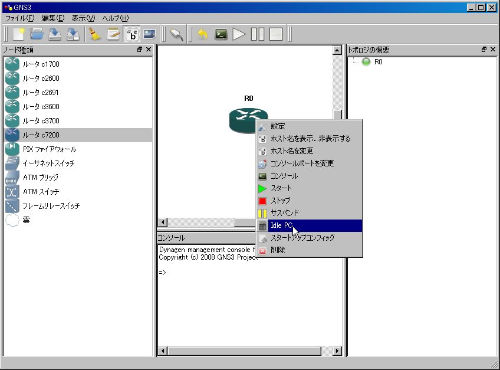500x370 pixels.
Task: Choose サスペンド (Suspend) in context menu
Action: (309, 213)
